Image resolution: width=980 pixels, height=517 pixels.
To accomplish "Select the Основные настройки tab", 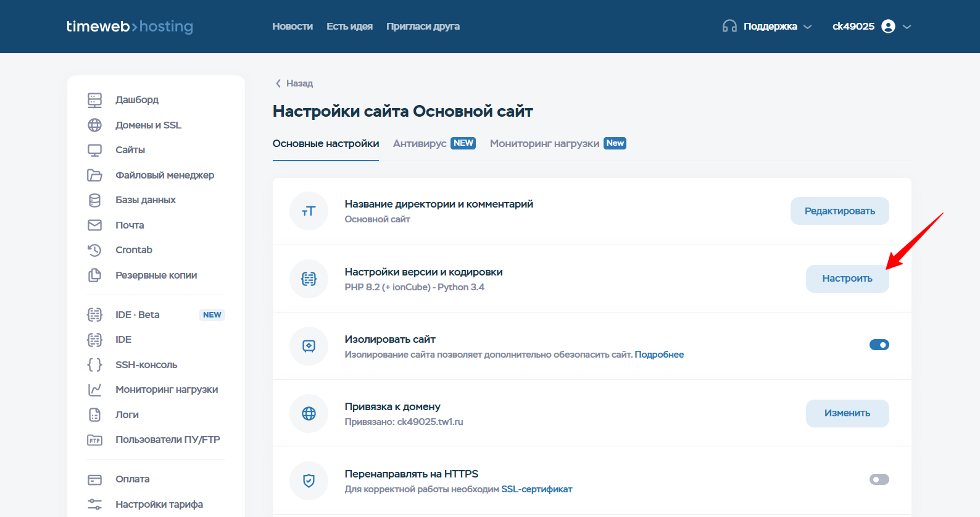I will [x=326, y=143].
